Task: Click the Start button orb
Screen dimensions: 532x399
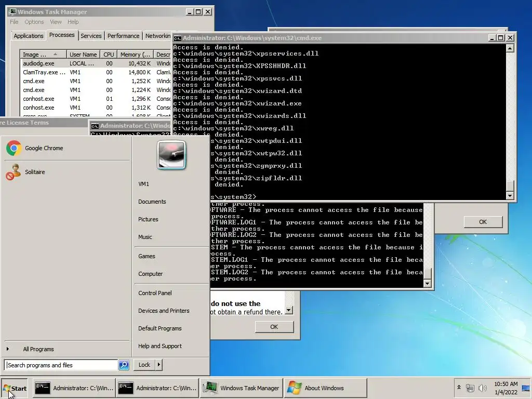Action: tap(15, 389)
